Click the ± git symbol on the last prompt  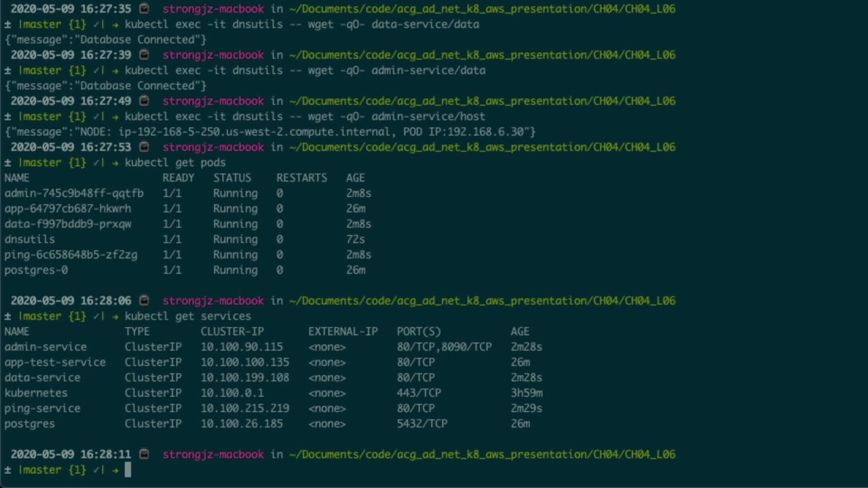pos(8,470)
